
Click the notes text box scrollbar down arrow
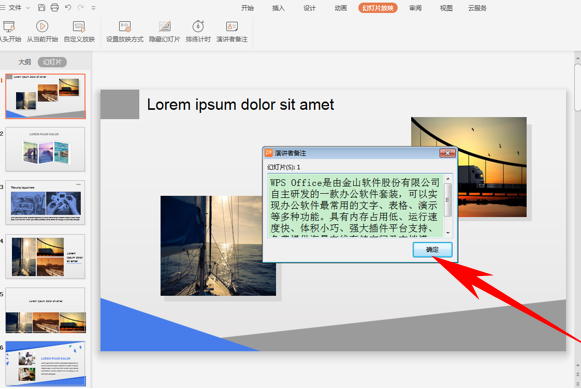448,233
